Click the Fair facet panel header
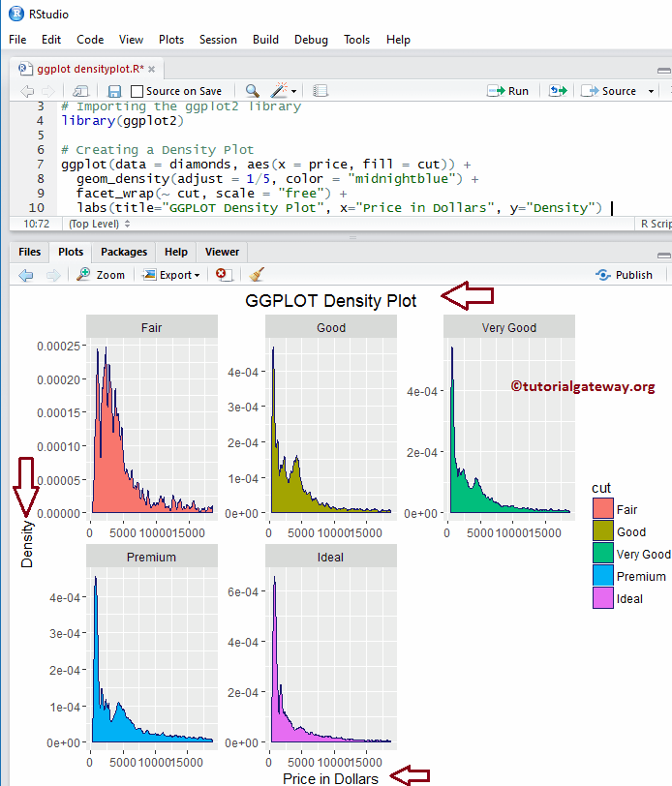 click(152, 326)
